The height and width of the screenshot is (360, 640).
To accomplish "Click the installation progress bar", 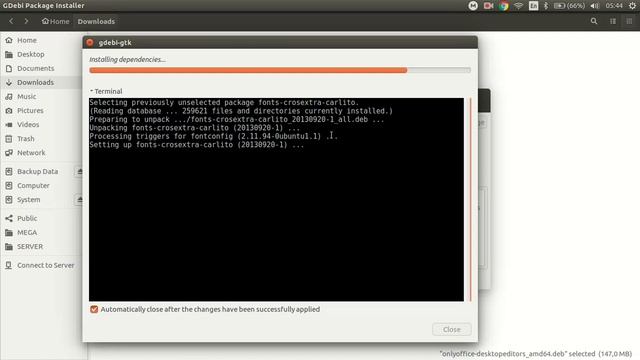I will click(x=280, y=70).
